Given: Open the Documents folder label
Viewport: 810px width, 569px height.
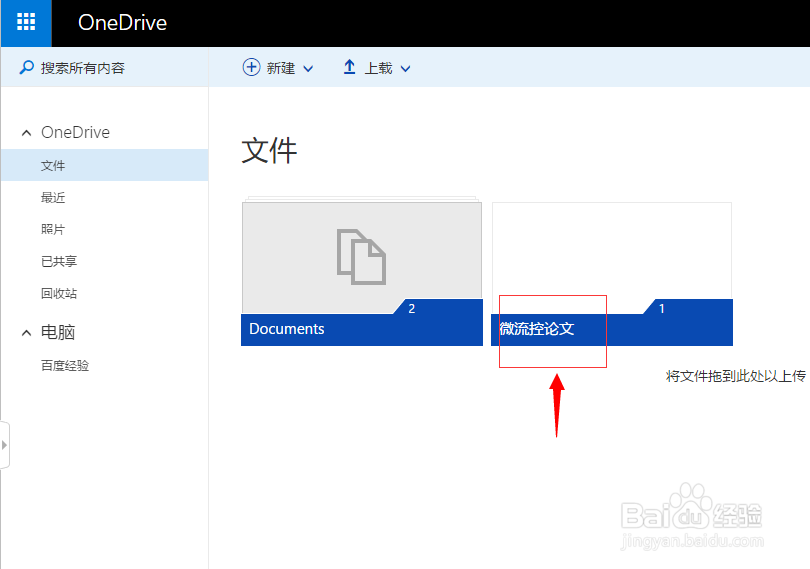Looking at the screenshot, I should click(x=287, y=329).
